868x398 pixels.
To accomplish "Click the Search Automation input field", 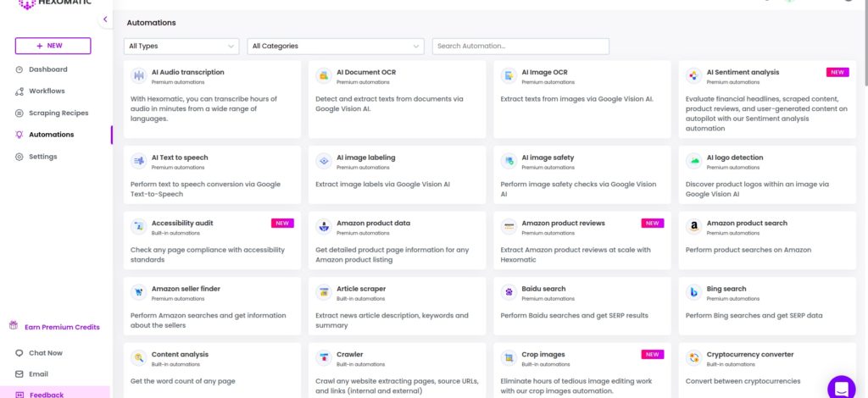I will click(521, 47).
